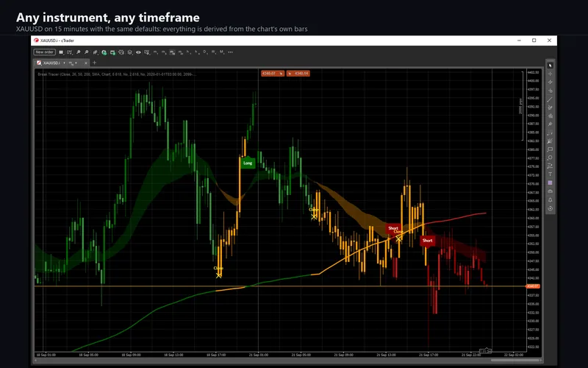This screenshot has width=588, height=368.
Task: Open the toolbar overflow three-dots menu
Action: 230,52
